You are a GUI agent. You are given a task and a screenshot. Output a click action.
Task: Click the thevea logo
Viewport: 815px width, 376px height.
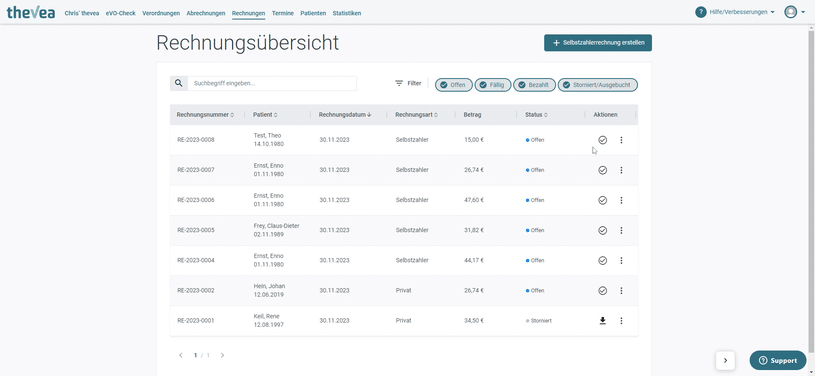tap(31, 12)
